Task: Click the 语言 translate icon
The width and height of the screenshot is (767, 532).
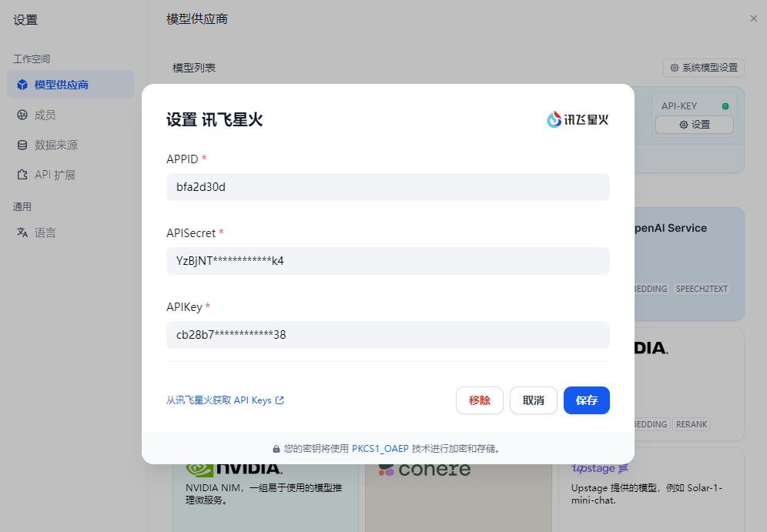Action: [22, 233]
